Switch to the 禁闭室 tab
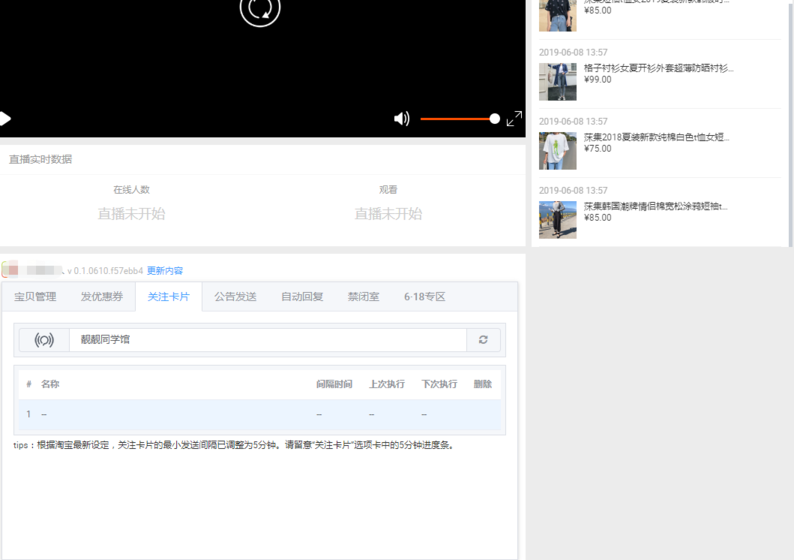The image size is (794, 560). [x=363, y=297]
